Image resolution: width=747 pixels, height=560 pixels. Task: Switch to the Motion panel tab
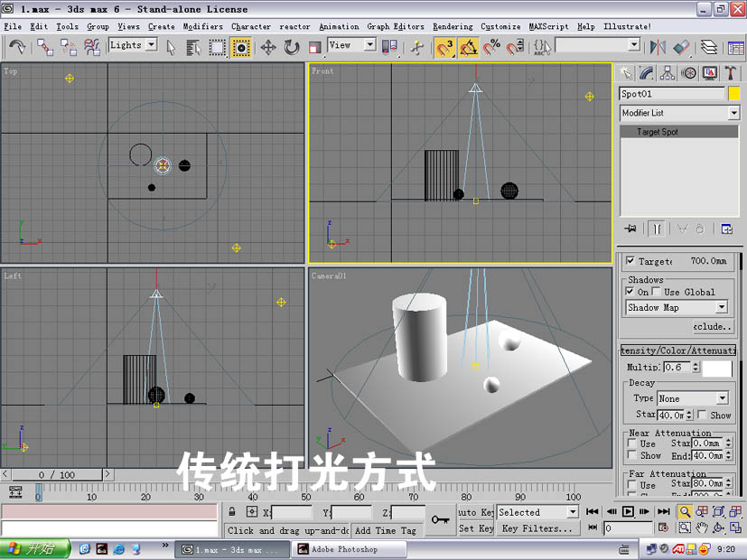coord(688,73)
